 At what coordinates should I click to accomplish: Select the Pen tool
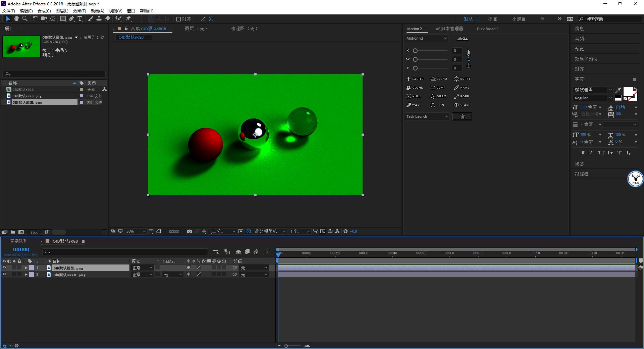71,19
